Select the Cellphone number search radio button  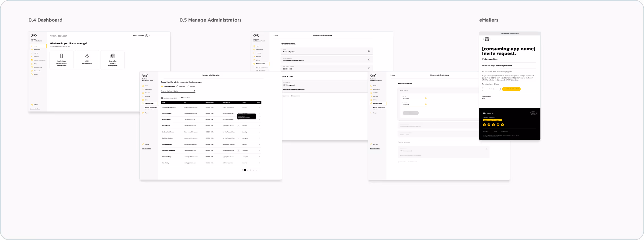click(162, 87)
